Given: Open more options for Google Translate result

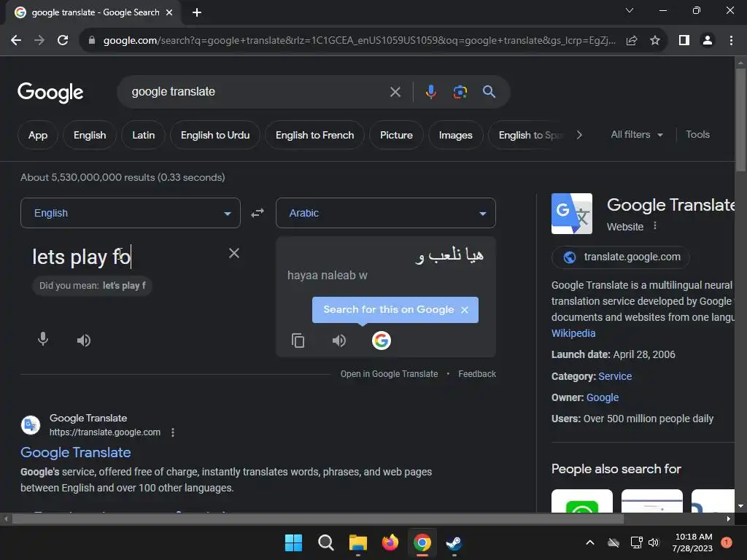Looking at the screenshot, I should pyautogui.click(x=173, y=432).
